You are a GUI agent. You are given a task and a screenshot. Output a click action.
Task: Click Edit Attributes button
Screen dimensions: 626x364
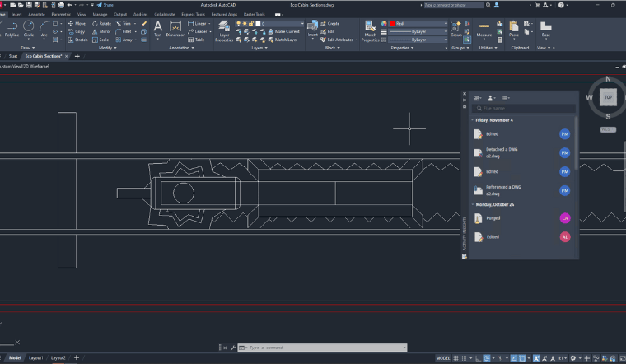pos(337,40)
